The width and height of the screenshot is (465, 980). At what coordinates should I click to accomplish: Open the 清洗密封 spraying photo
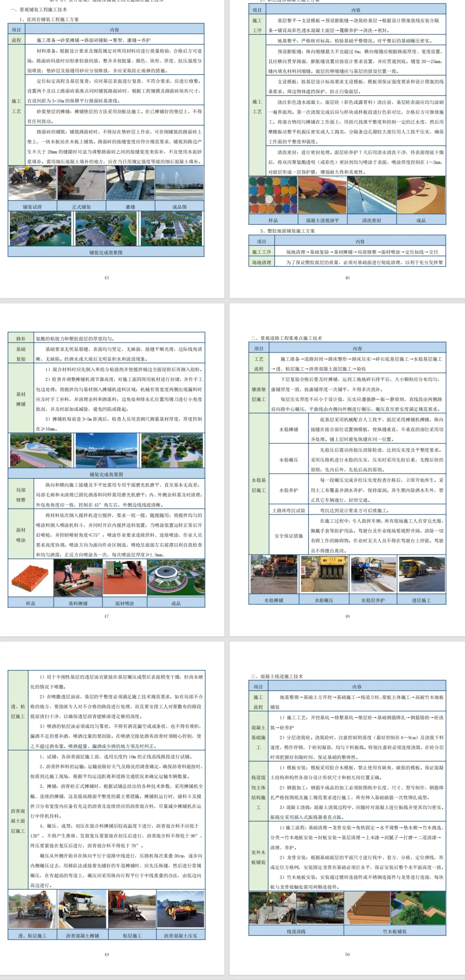372,195
